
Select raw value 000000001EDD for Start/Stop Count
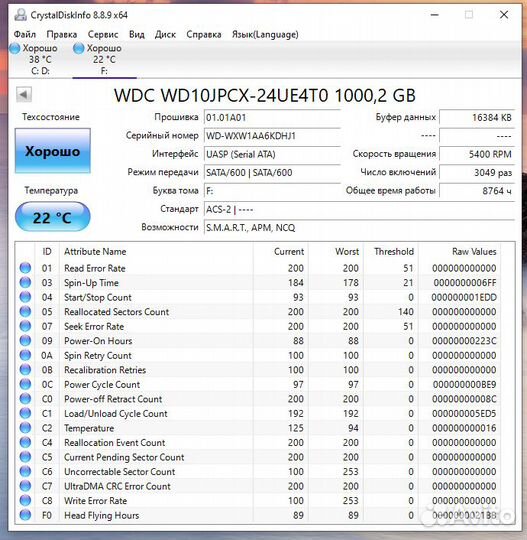pyautogui.click(x=464, y=297)
